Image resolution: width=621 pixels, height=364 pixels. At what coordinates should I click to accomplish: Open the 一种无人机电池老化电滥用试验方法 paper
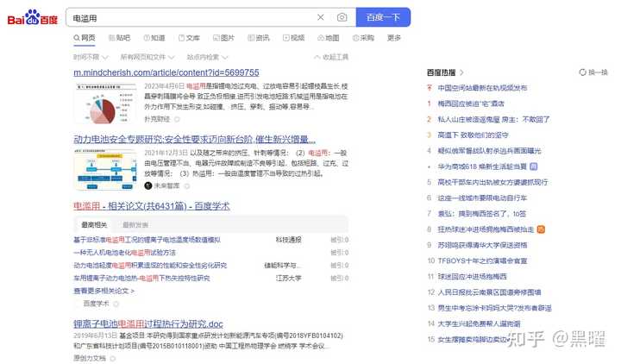124,253
